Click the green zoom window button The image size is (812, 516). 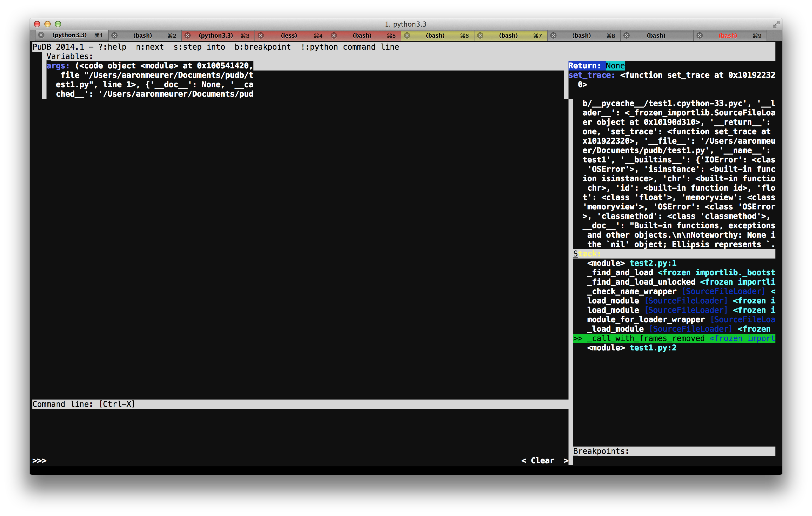(x=58, y=24)
